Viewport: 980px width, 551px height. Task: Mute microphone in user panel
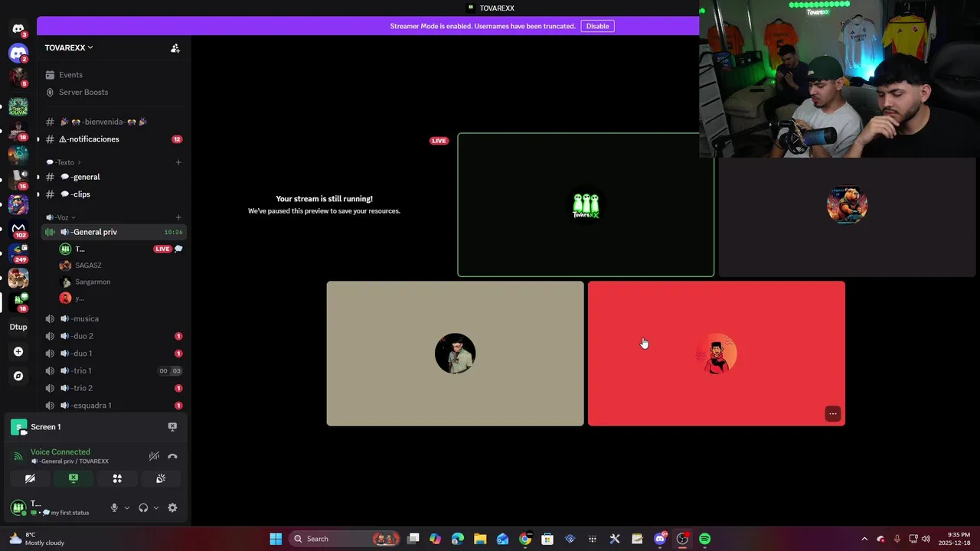point(114,507)
